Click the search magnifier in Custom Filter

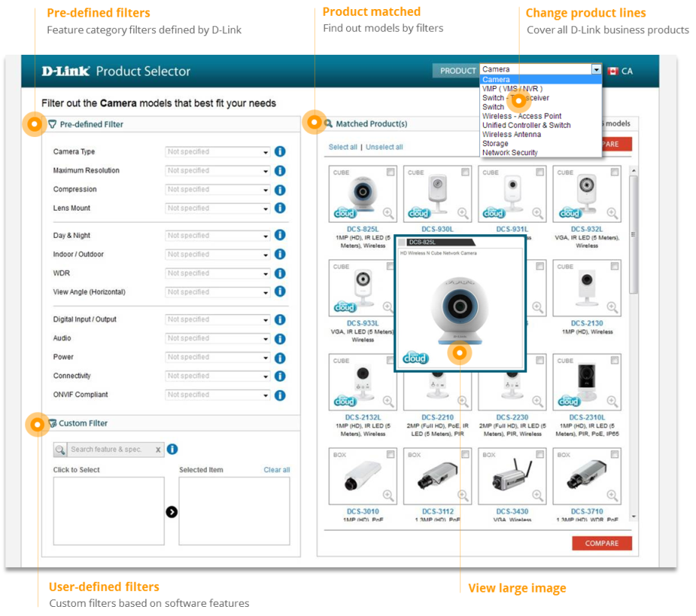coord(60,449)
